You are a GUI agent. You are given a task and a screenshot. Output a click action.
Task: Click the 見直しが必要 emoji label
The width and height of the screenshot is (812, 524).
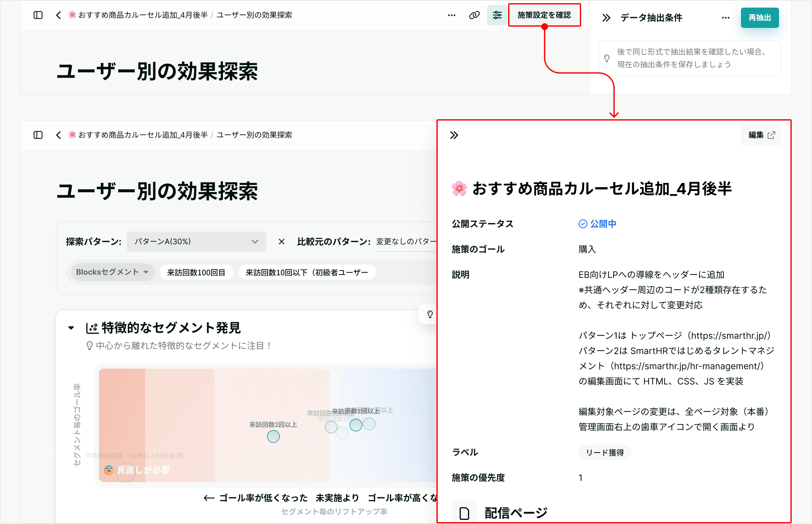coord(137,470)
